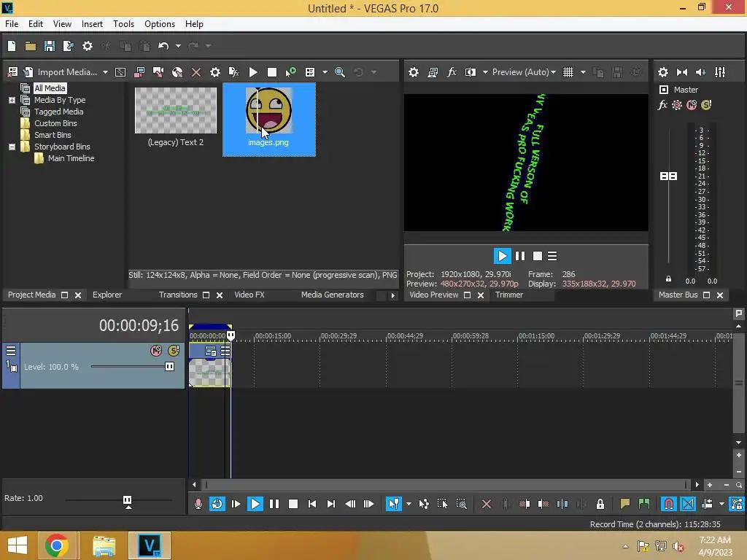Open Video Output FX in preview toolbar
This screenshot has height=560, width=747.
452,72
